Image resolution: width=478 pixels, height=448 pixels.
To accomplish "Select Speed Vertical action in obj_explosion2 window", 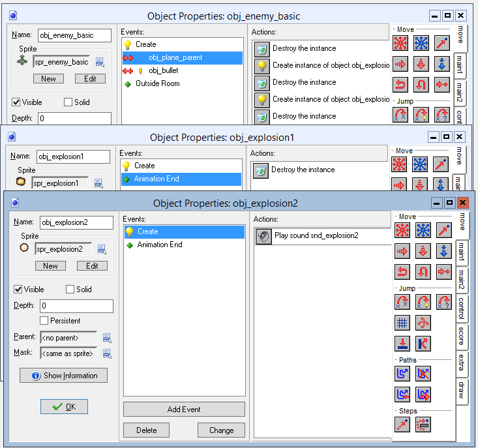I will 423,251.
